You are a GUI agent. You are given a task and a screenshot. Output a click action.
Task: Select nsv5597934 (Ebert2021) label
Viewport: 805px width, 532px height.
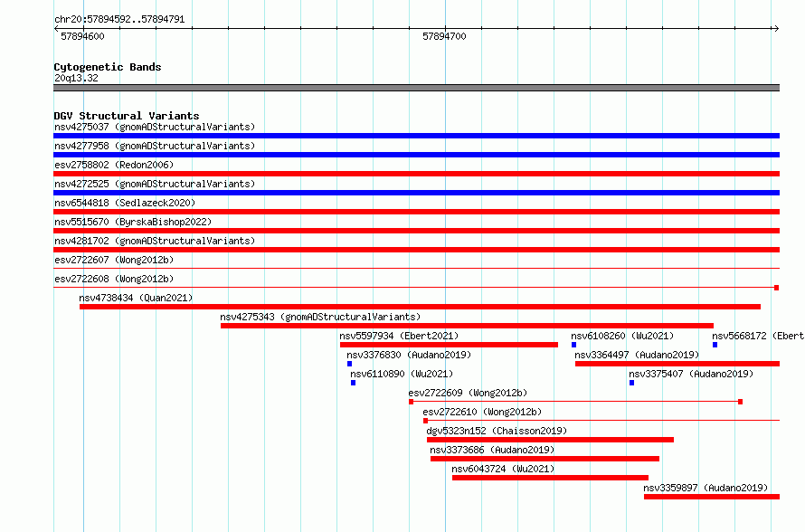[x=399, y=336]
